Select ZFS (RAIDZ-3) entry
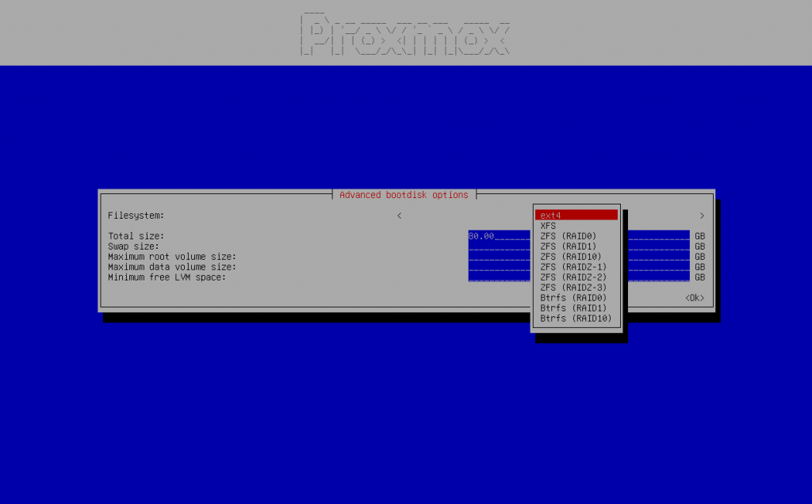The height and width of the screenshot is (504, 812). [573, 288]
